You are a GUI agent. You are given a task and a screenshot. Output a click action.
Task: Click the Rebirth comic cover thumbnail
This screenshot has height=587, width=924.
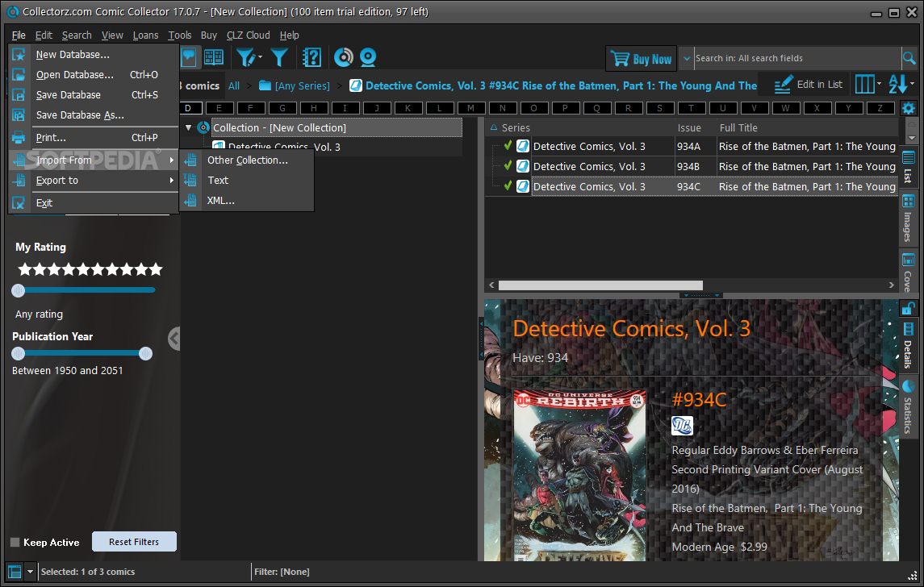[x=580, y=475]
